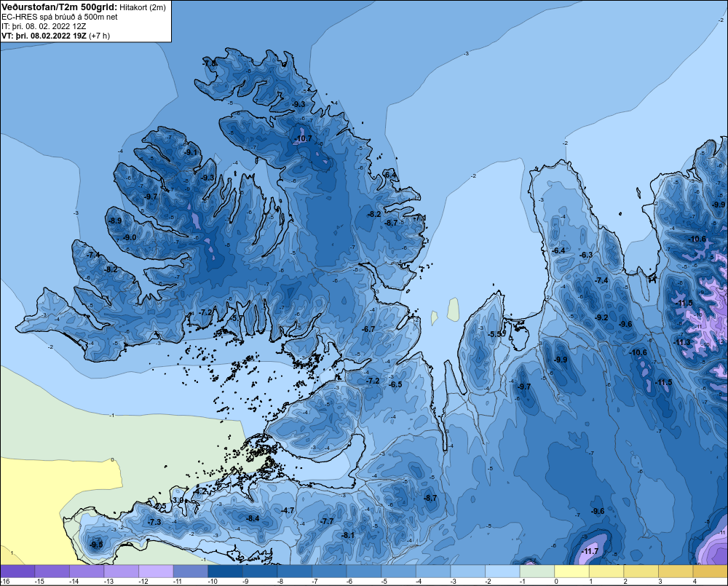Select the -6.3 temperature label
This screenshot has width=728, height=586.
tap(586, 255)
